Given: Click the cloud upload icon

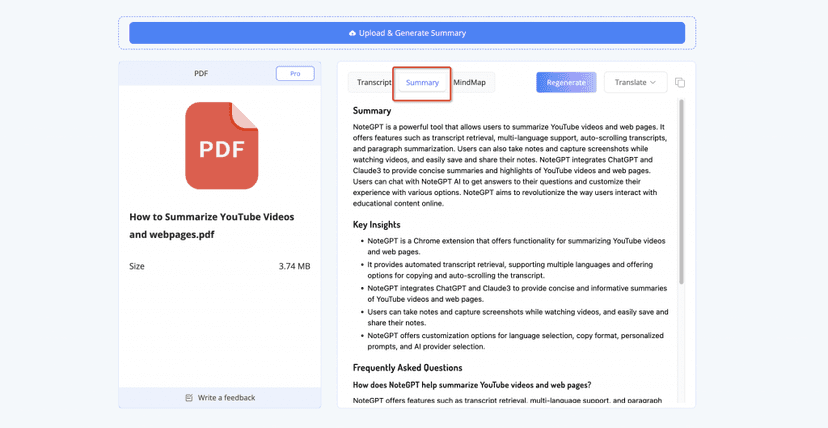Looking at the screenshot, I should (x=352, y=33).
